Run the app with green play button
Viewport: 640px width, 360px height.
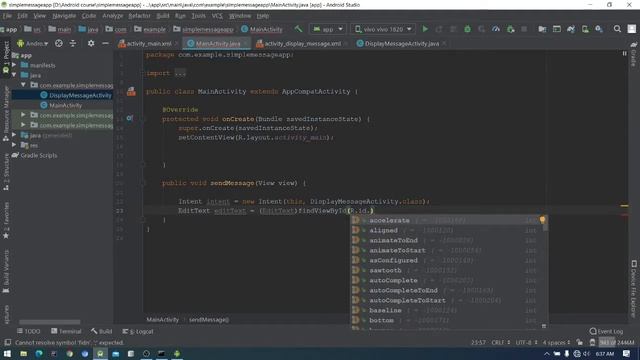pos(425,29)
